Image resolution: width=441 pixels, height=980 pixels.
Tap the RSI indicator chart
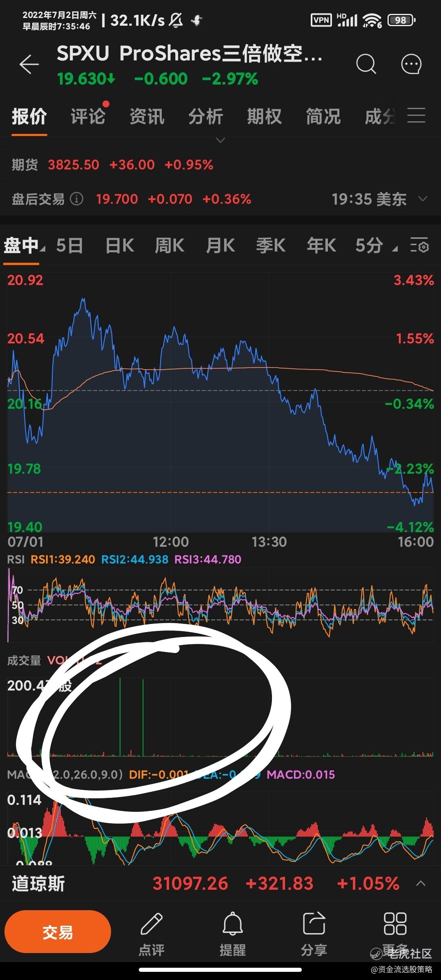click(220, 605)
